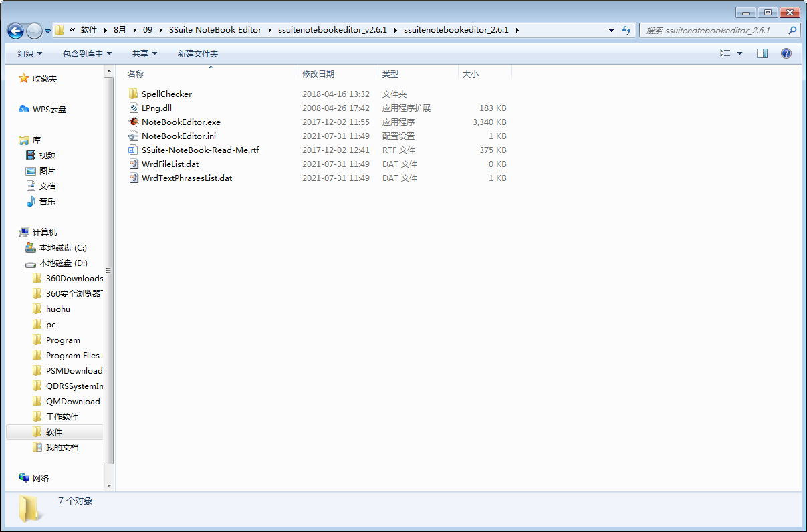The height and width of the screenshot is (532, 807).
Task: Open the SpellChecker folder
Action: (x=166, y=94)
